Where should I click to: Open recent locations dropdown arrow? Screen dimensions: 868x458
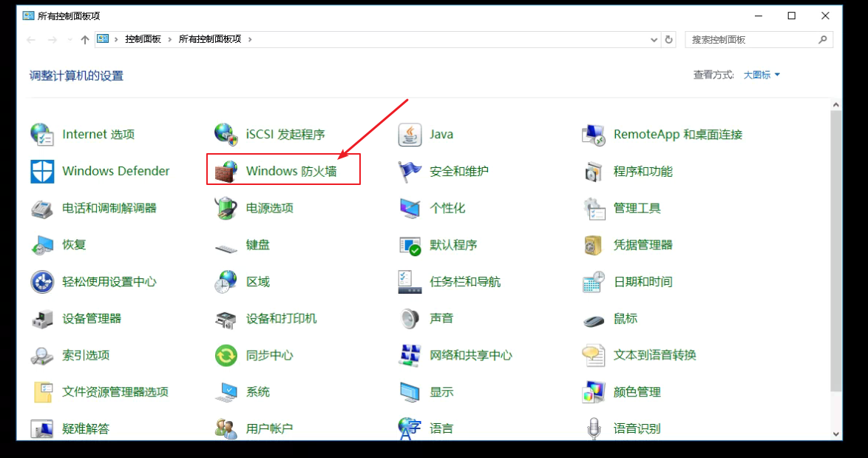(69, 40)
